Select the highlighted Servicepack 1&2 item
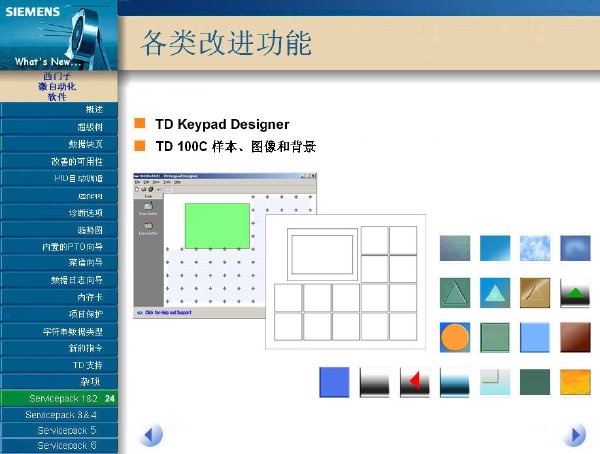600x454 pixels. click(x=59, y=398)
